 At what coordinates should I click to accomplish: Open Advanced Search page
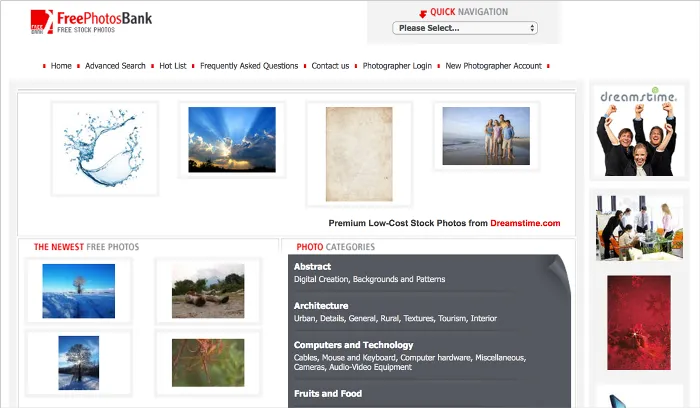(x=115, y=66)
